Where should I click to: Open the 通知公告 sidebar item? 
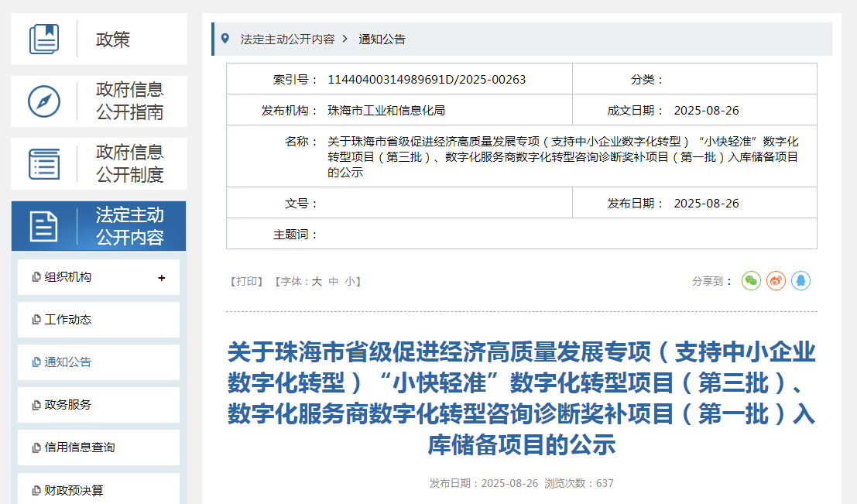pyautogui.click(x=68, y=362)
